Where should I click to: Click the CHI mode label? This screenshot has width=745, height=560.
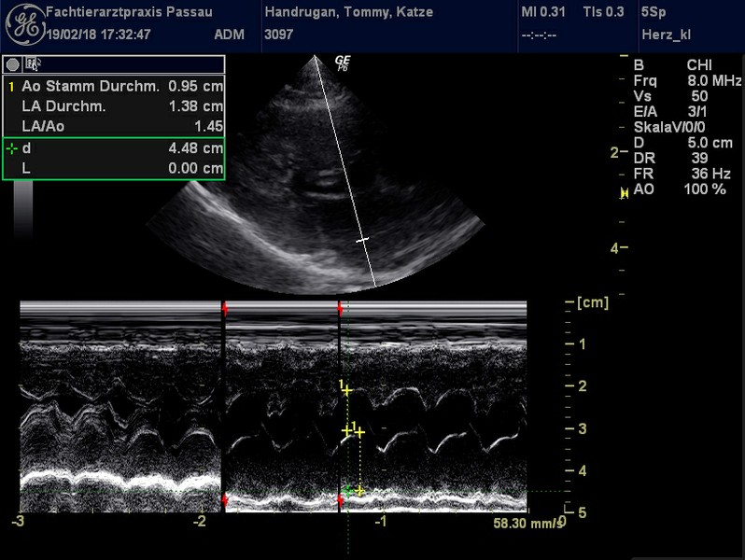coord(699,65)
